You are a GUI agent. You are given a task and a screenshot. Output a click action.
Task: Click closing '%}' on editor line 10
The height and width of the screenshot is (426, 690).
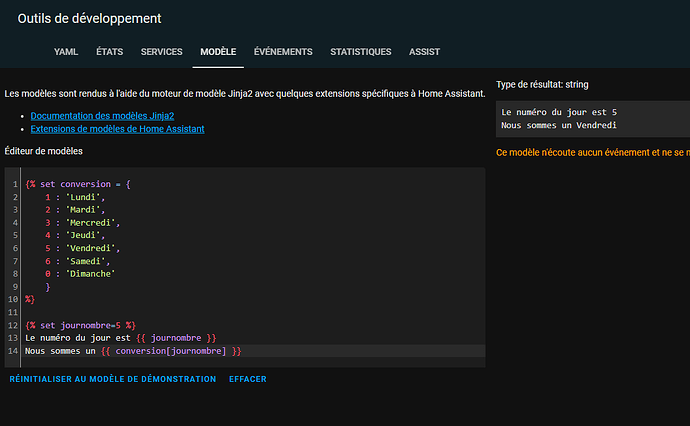(x=30, y=299)
